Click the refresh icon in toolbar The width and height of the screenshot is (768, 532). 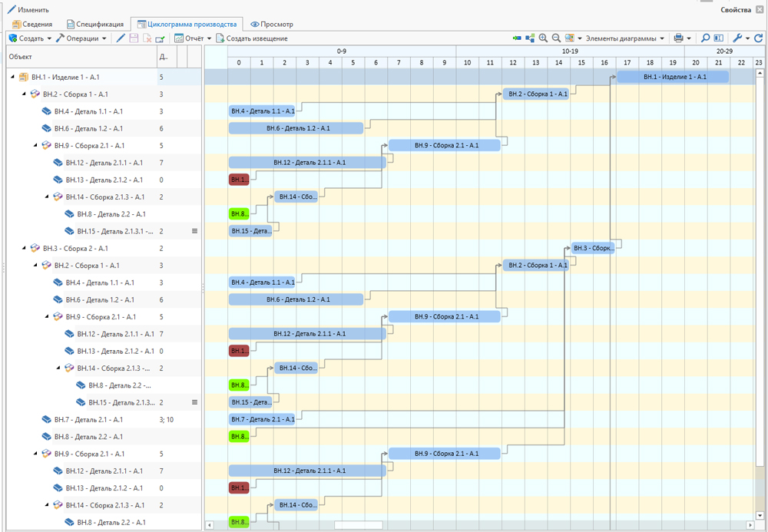759,38
